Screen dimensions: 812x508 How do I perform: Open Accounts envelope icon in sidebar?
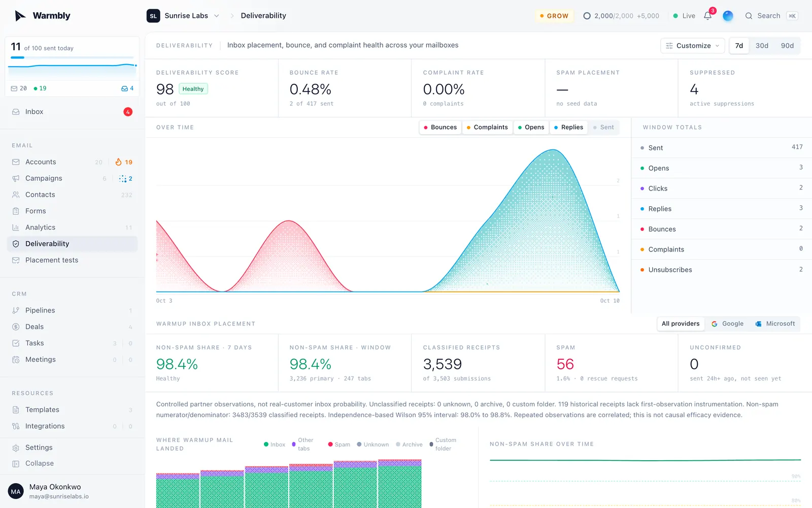coord(16,162)
